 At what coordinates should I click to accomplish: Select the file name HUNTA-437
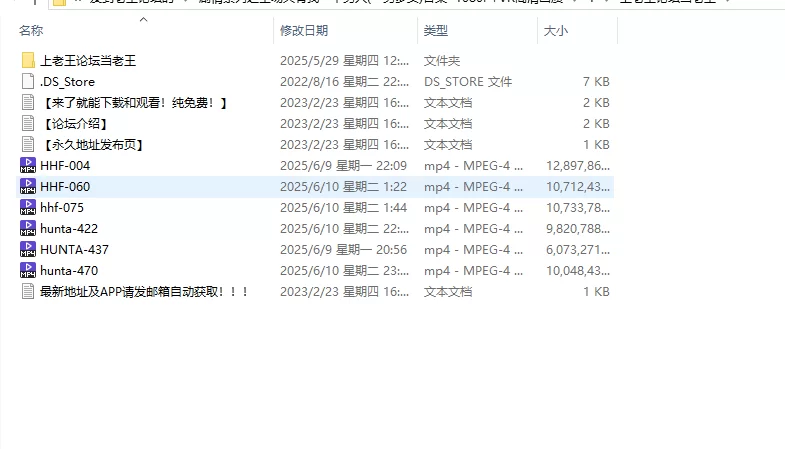(x=74, y=249)
